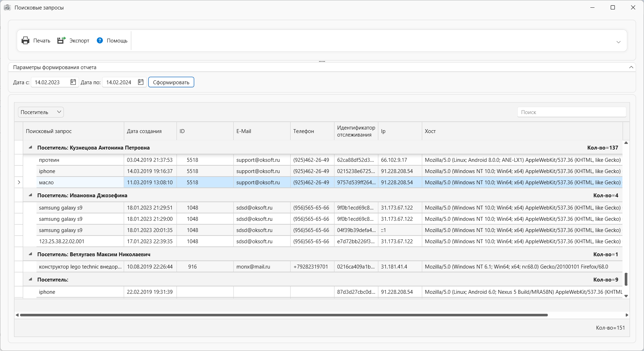The height and width of the screenshot is (351, 644).
Task: Sort by 'Идентификатор отслеживания' column header
Action: 356,131
